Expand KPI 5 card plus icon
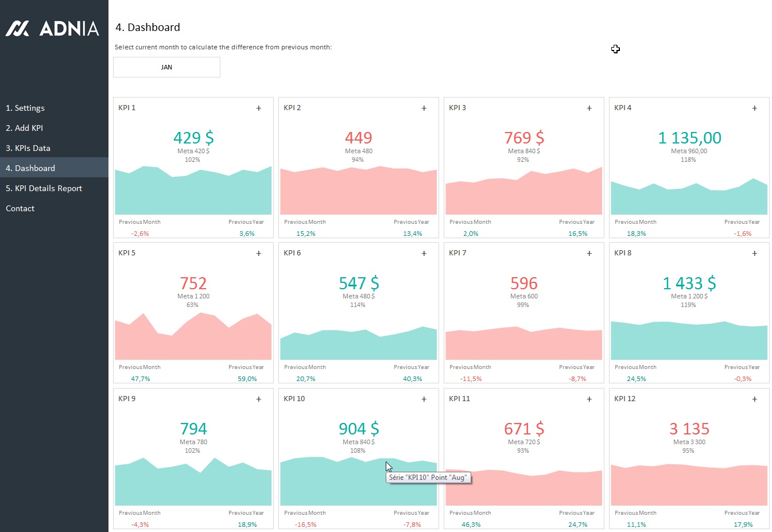Image resolution: width=772 pixels, height=532 pixels. [259, 254]
